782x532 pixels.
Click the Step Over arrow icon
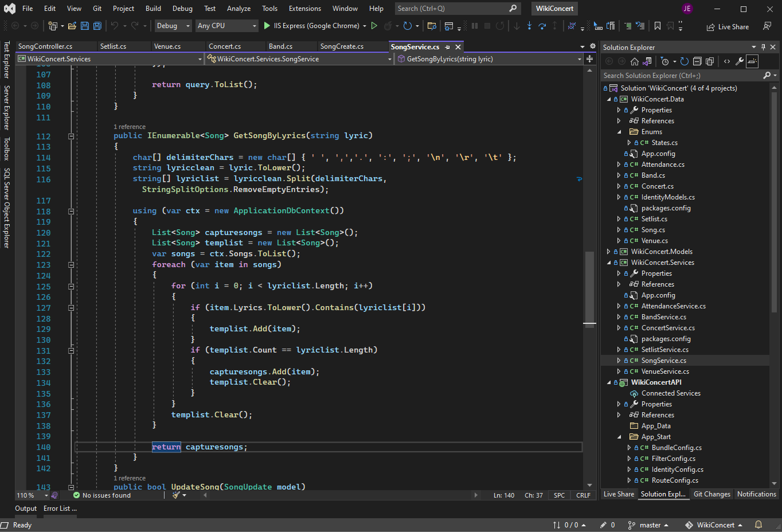(542, 26)
